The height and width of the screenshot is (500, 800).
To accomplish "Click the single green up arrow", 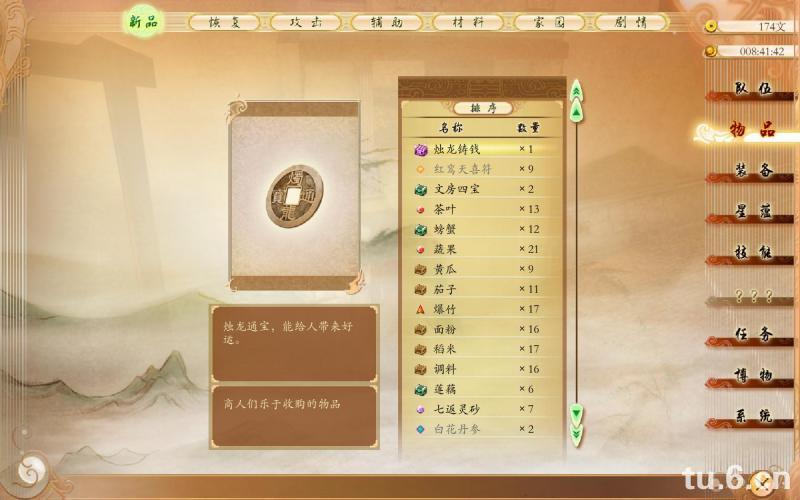I will tap(576, 110).
